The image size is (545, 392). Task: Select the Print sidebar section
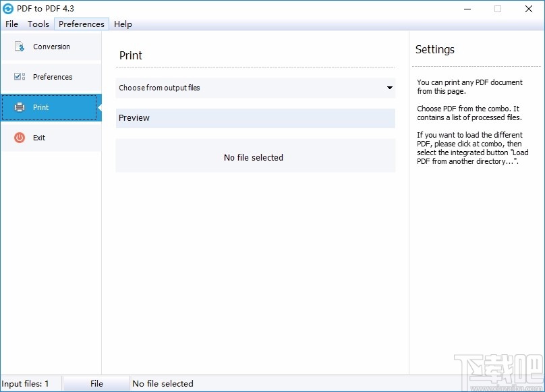[51, 107]
